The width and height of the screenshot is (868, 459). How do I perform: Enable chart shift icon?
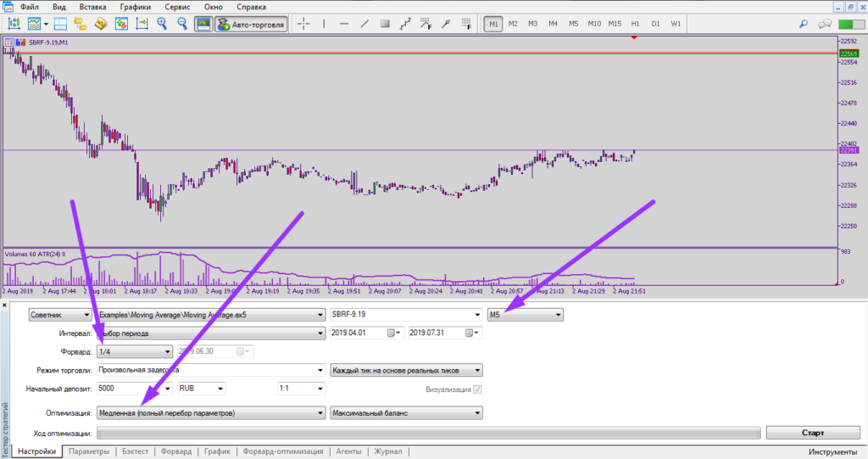tap(142, 24)
